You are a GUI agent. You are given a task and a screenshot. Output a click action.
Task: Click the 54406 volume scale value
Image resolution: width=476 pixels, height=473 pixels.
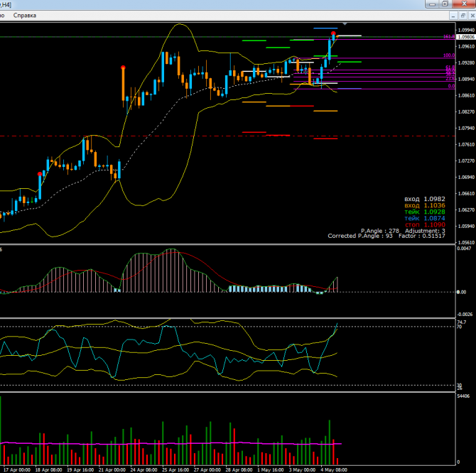click(463, 396)
